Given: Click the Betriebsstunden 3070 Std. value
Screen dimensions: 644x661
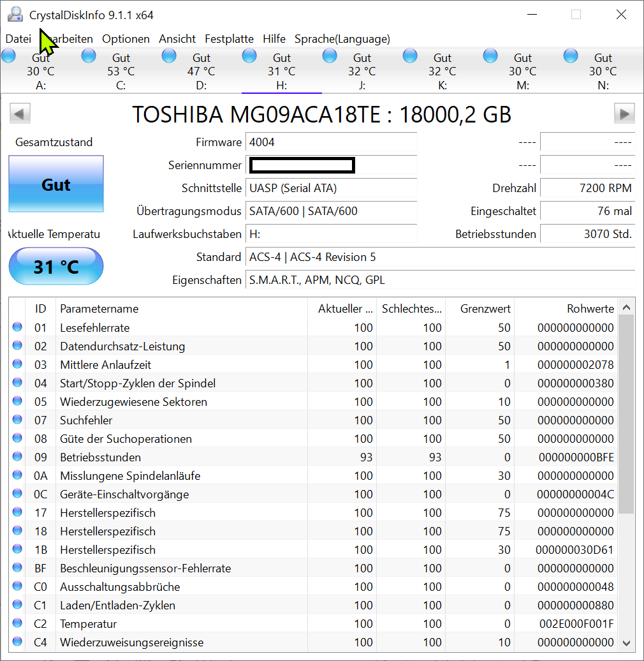Looking at the screenshot, I should [x=587, y=234].
